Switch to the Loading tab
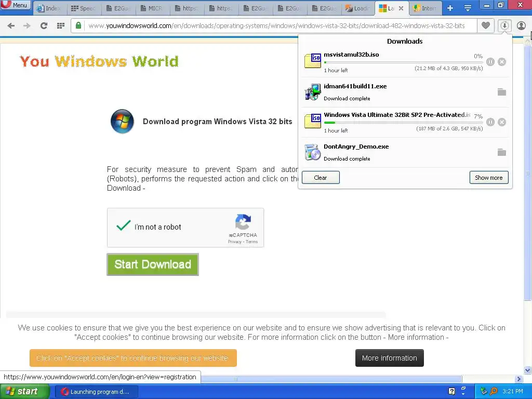 tap(358, 8)
